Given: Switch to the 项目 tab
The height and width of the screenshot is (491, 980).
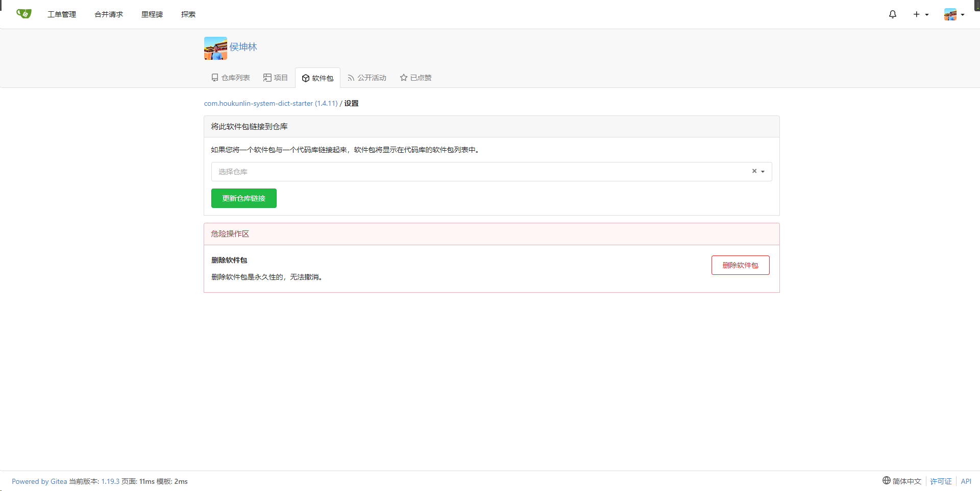Looking at the screenshot, I should coord(276,78).
